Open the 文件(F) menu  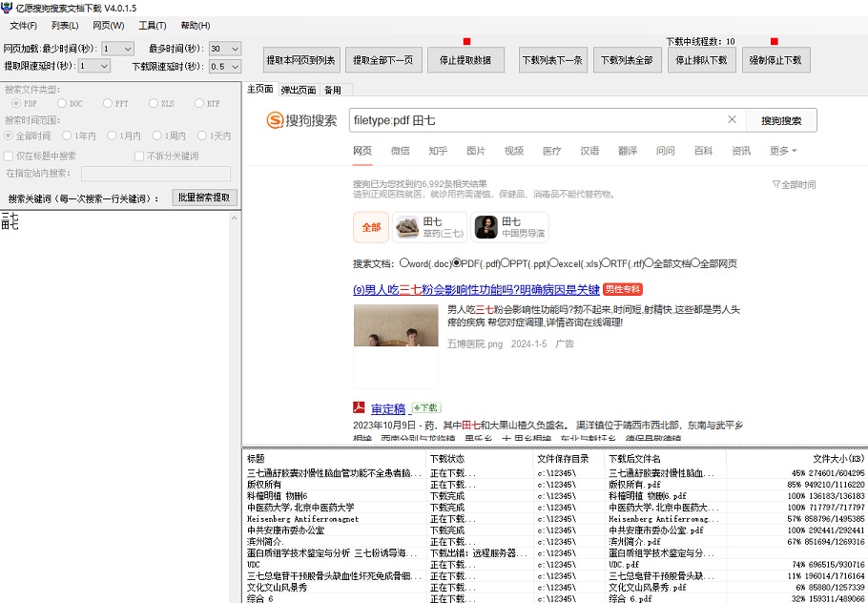click(23, 26)
